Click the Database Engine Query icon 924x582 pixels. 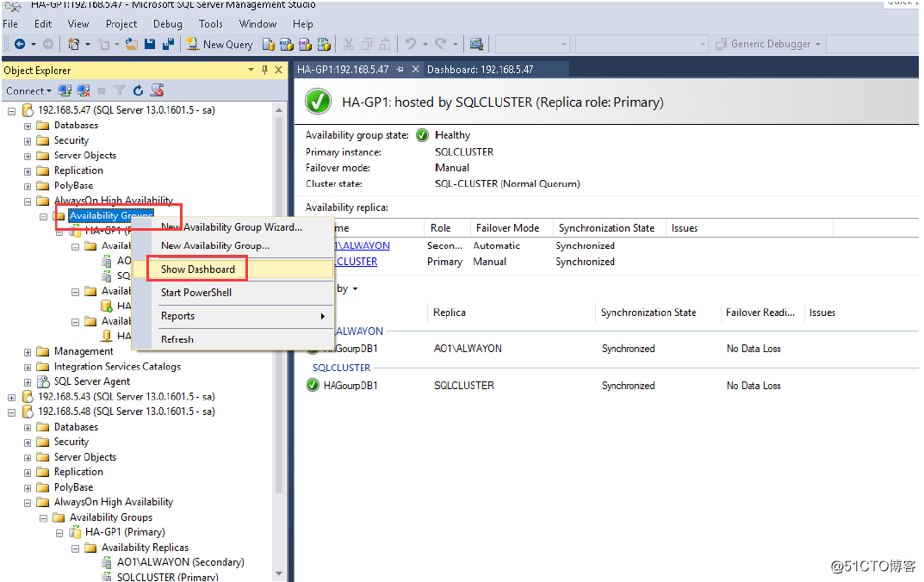coord(268,44)
